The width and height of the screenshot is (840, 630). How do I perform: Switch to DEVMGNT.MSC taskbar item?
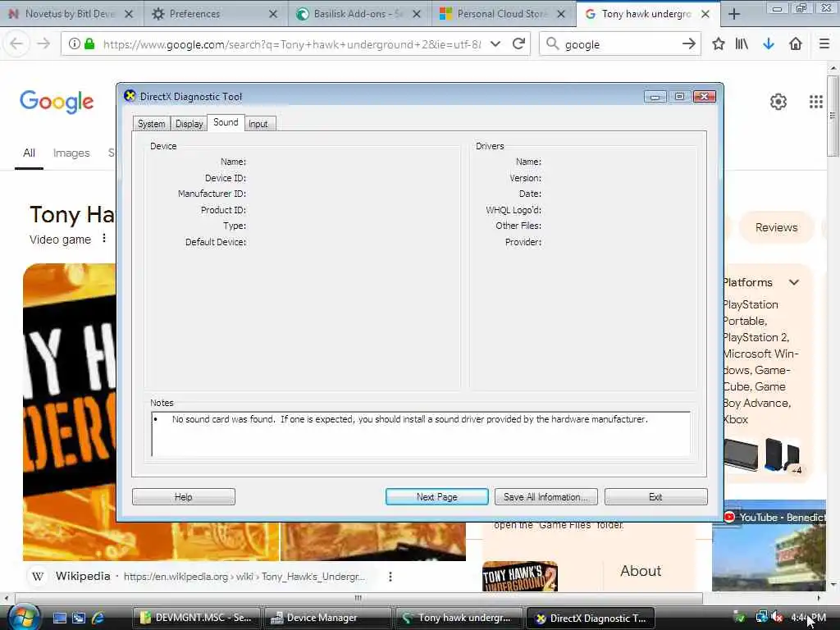point(196,618)
